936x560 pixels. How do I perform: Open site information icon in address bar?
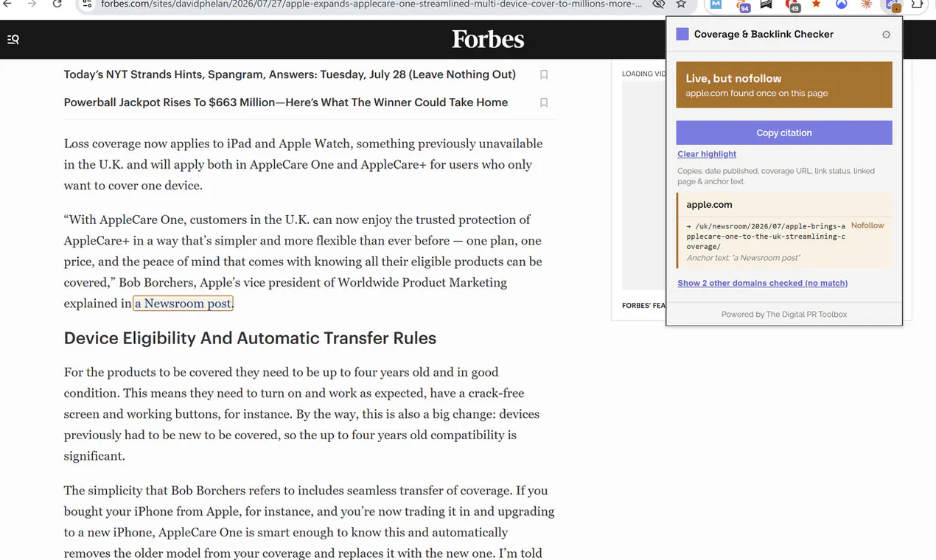click(x=86, y=4)
